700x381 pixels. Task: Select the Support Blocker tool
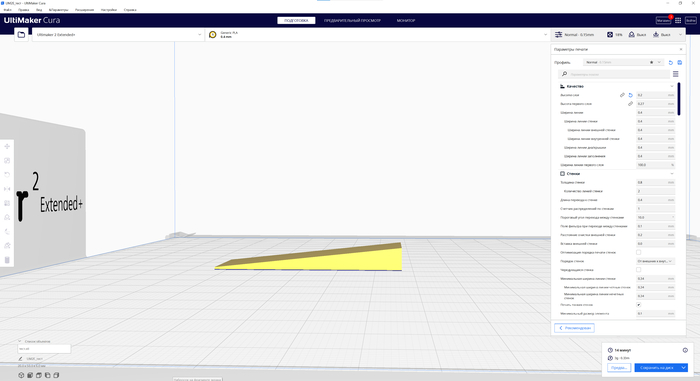pyautogui.click(x=7, y=218)
